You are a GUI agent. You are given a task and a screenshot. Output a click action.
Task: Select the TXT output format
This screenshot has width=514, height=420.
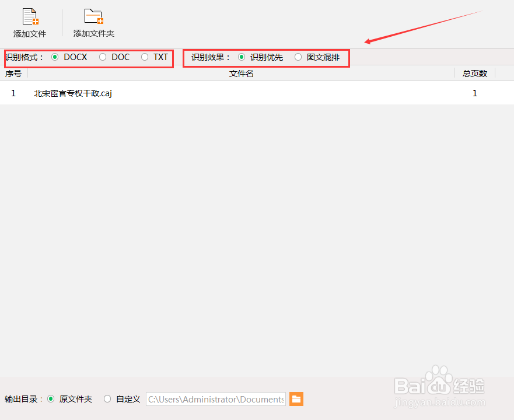143,57
